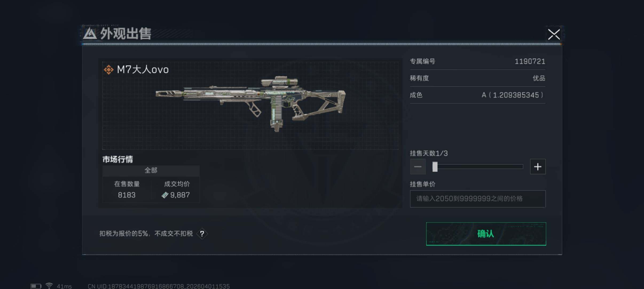The width and height of the screenshot is (644, 289).
Task: Click the weapon skin preview image
Action: 250,104
